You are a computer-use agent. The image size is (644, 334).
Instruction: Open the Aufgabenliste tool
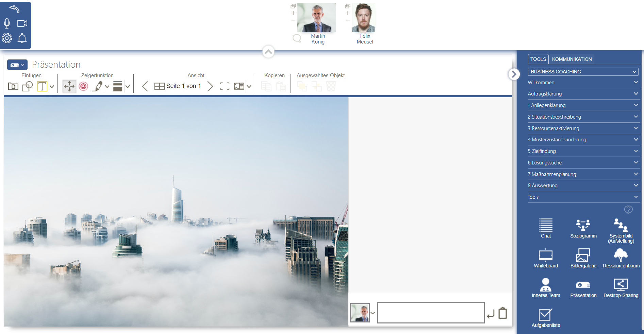point(546,318)
